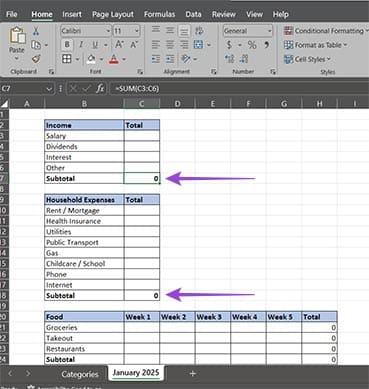Click Decrease Decimal icon

tap(244, 59)
